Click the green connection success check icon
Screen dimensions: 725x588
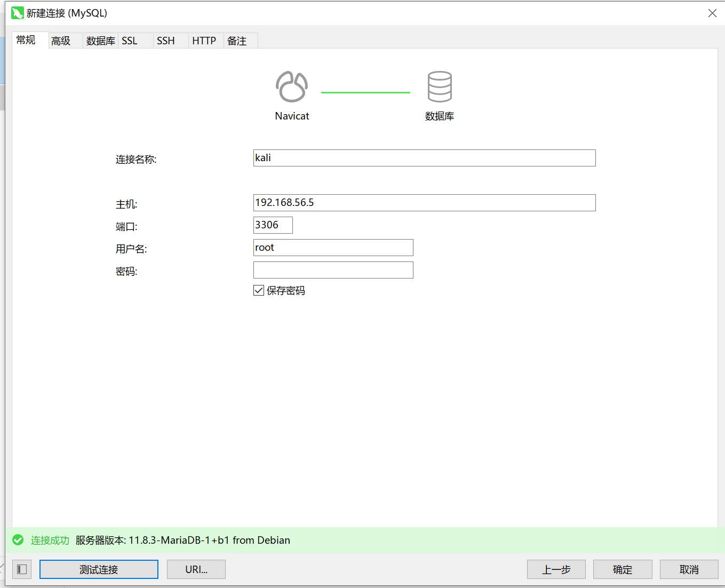pos(18,540)
